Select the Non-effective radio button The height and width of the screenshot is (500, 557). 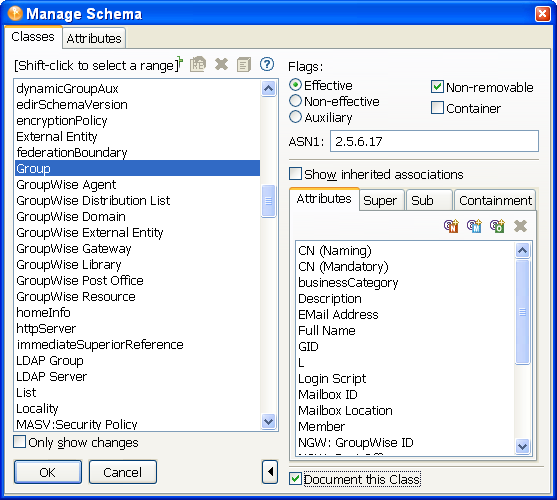tap(296, 101)
